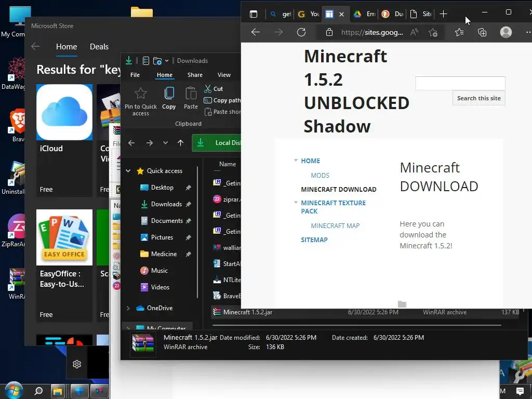The height and width of the screenshot is (399, 532).
Task: Open the SITEMAP link
Action: pyautogui.click(x=314, y=240)
